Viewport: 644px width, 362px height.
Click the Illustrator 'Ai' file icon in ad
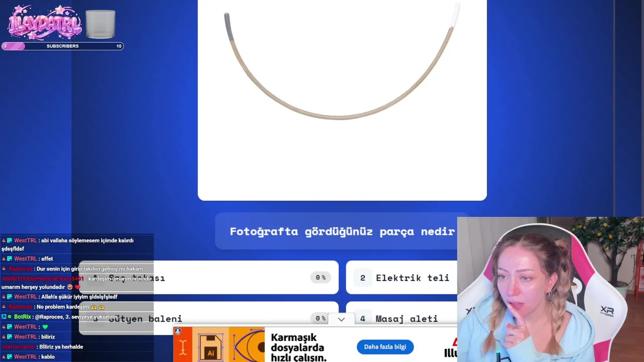point(210,347)
